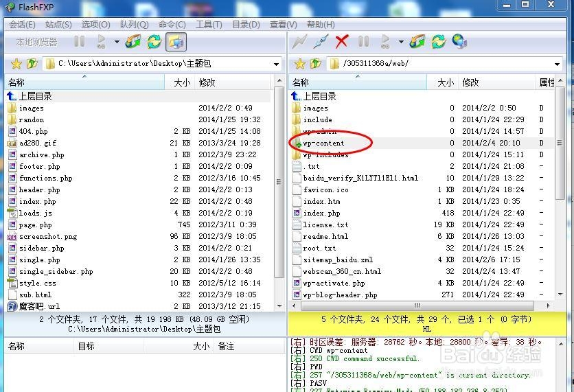Image resolution: width=574 pixels, height=392 pixels.
Task: Select single_sidebar.php in local pane
Action: 139,271
